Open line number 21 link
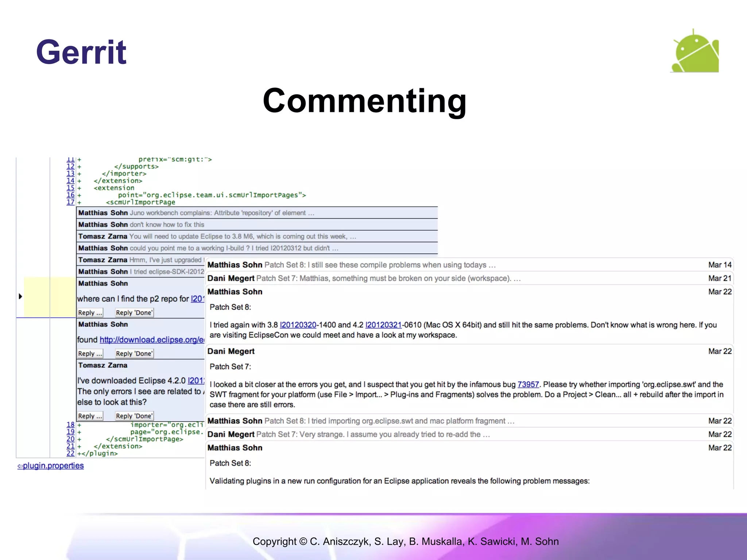This screenshot has height=560, width=747. click(70, 446)
